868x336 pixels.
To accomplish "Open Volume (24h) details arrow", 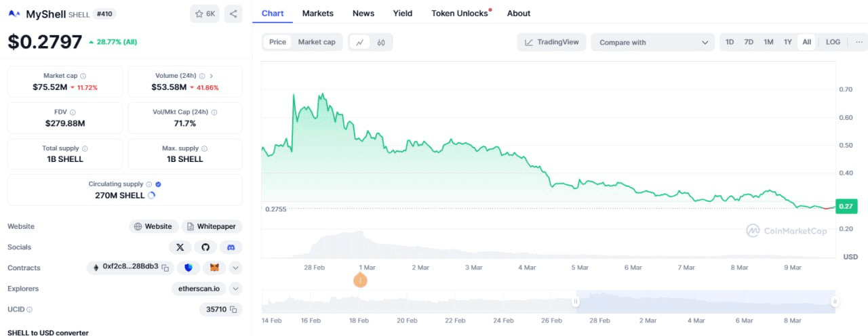I will coord(212,76).
